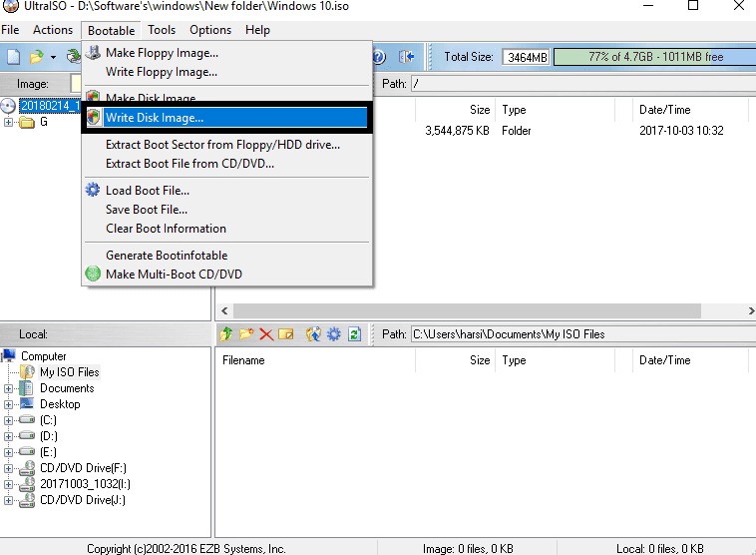This screenshot has height=555, width=756.
Task: Choose Extract Boot Sector from Floppy/HDD drive
Action: [226, 145]
